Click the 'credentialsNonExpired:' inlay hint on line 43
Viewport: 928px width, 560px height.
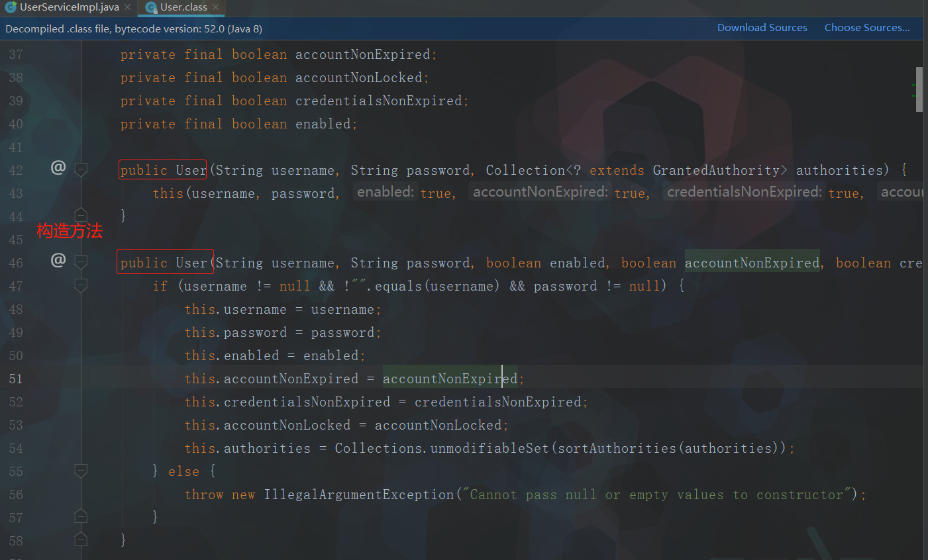[x=745, y=192]
